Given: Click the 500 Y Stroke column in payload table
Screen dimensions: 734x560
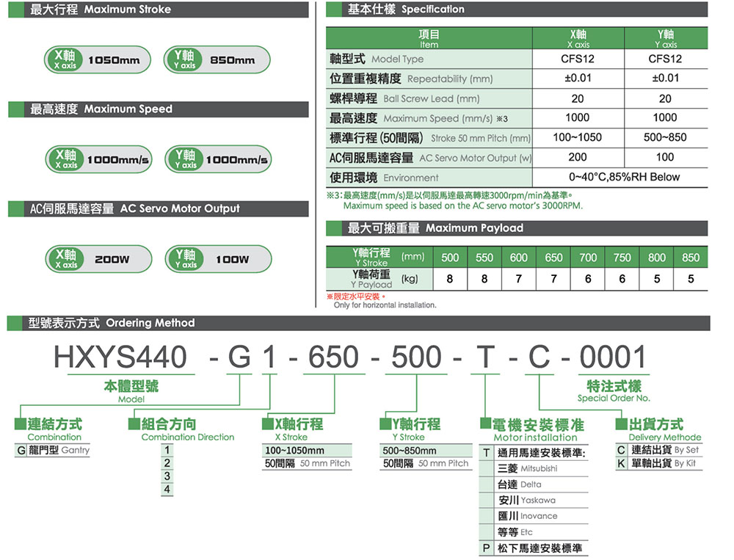Looking at the screenshot, I should (x=450, y=258).
